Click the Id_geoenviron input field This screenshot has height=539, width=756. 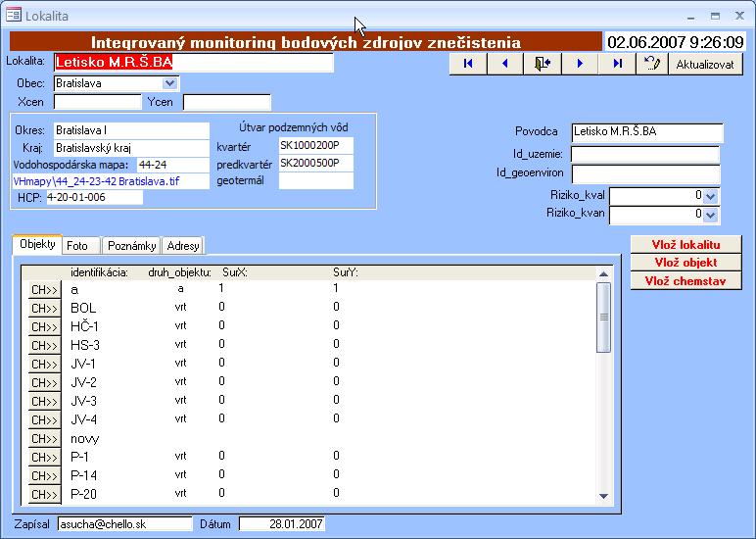click(x=645, y=173)
